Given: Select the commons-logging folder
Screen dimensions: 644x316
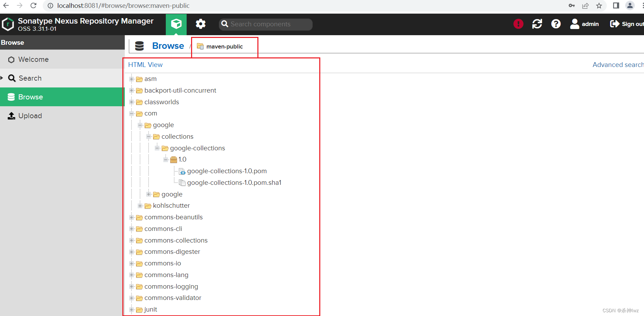Looking at the screenshot, I should [171, 287].
